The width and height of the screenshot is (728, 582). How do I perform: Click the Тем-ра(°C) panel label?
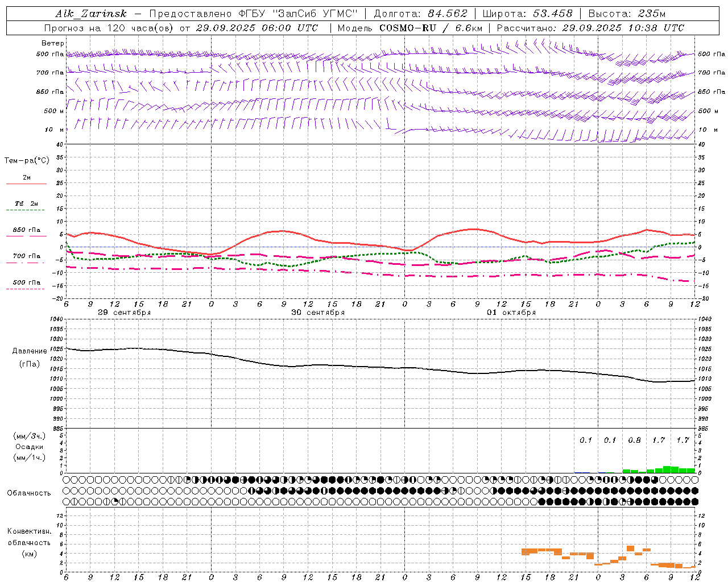coord(27,161)
